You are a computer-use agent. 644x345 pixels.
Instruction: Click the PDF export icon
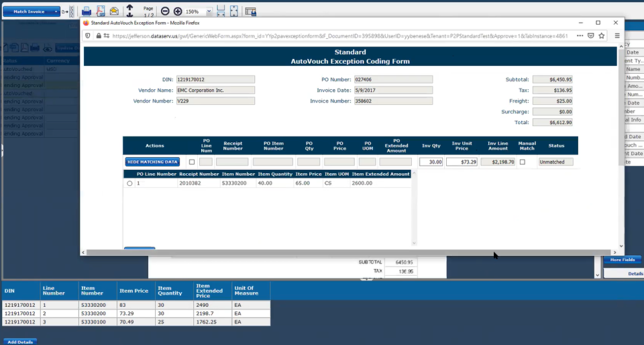click(101, 11)
